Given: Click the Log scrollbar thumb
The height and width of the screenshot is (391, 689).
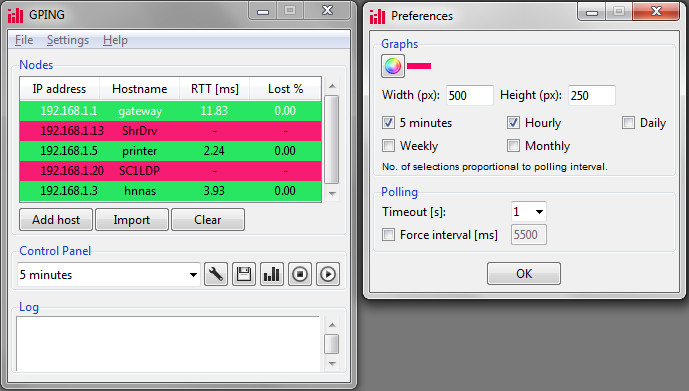Looking at the screenshot, I should (332, 344).
